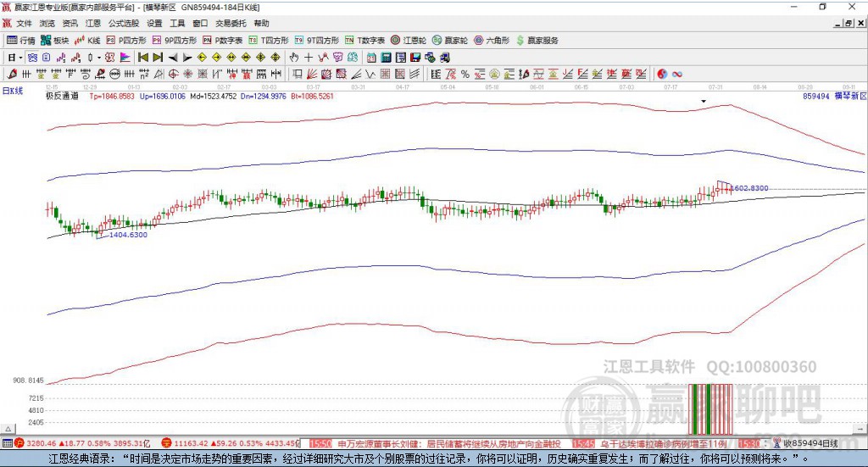Viewport: 868px width, 467px height.
Task: Select the angle line tool
Action: 356,74
